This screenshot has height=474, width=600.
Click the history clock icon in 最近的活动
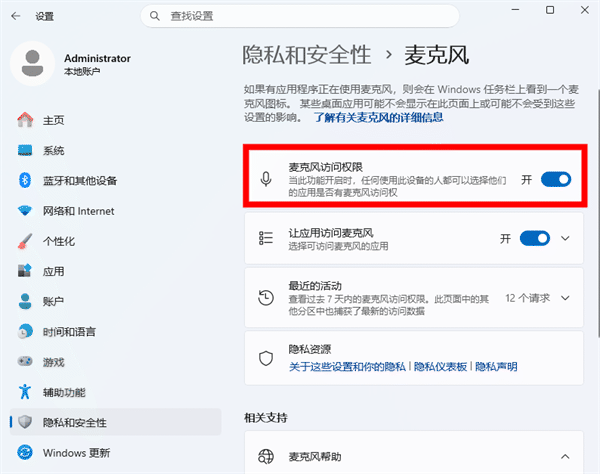click(266, 298)
